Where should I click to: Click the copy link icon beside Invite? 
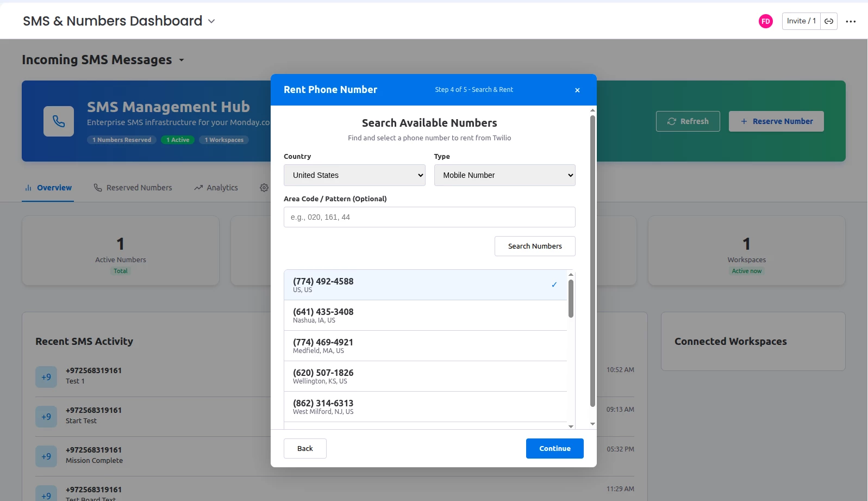point(829,21)
